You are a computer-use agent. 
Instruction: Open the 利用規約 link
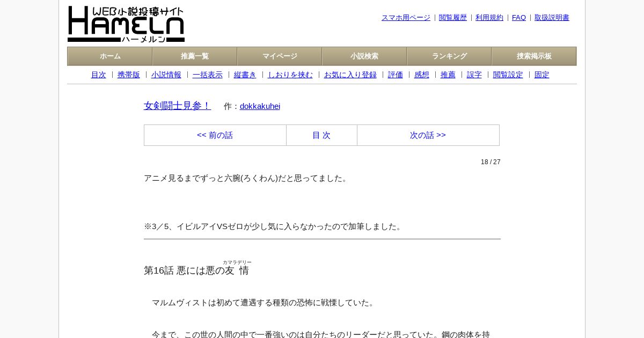coord(489,18)
